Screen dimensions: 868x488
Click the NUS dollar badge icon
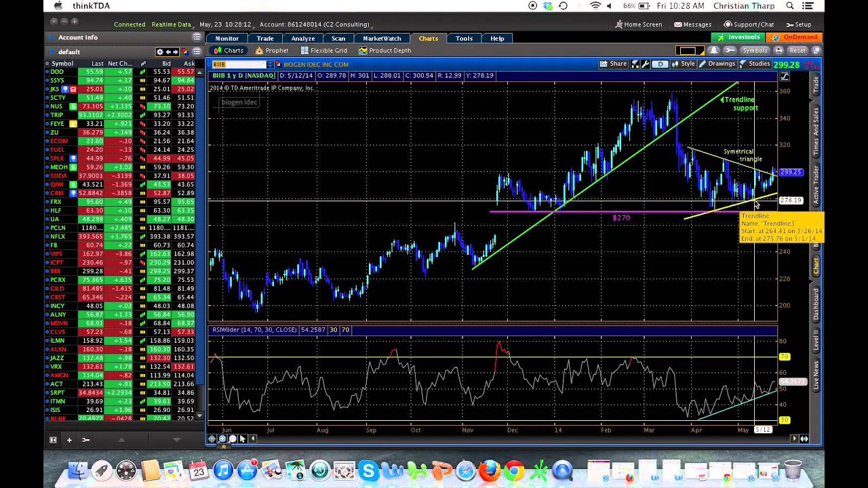point(73,106)
